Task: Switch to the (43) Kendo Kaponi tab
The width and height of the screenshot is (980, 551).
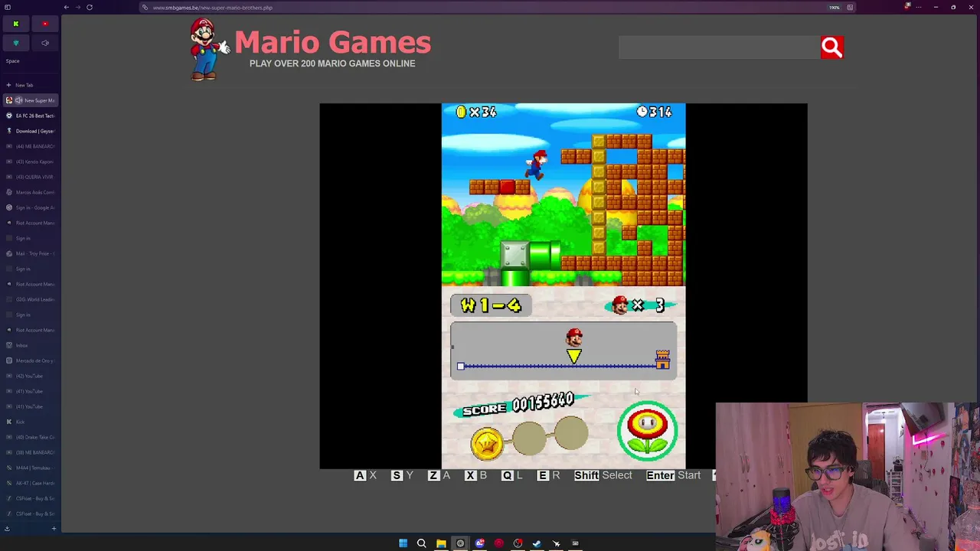Action: [29, 161]
